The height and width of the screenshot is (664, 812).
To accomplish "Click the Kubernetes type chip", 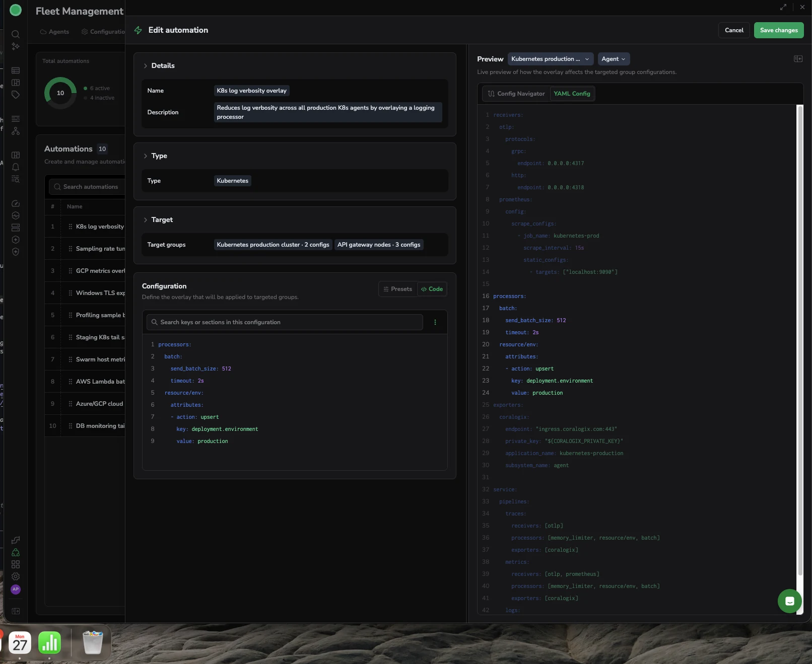I will coord(233,181).
